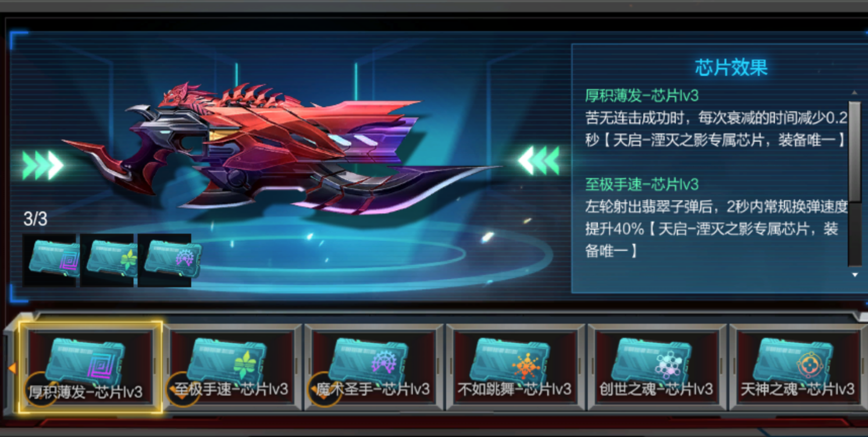The image size is (868, 437).
Task: Click the 至极手速-芯片lv3 effect heading
Action: pos(641,184)
